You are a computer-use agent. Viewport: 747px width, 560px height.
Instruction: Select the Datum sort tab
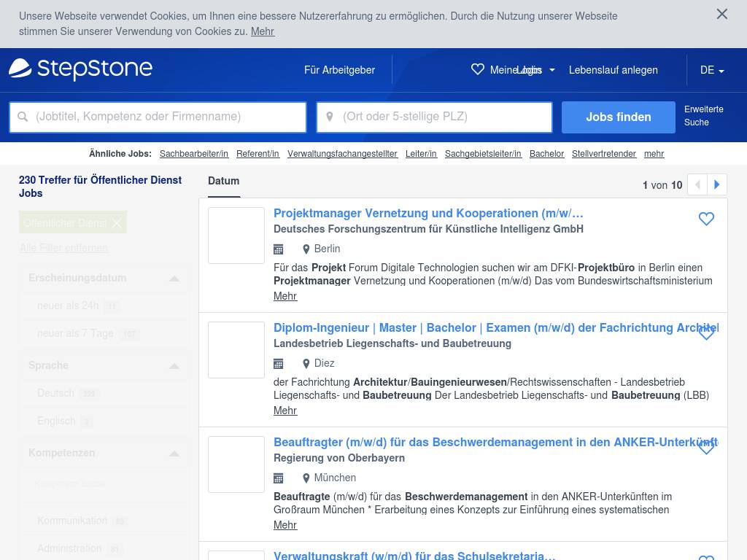point(223,181)
